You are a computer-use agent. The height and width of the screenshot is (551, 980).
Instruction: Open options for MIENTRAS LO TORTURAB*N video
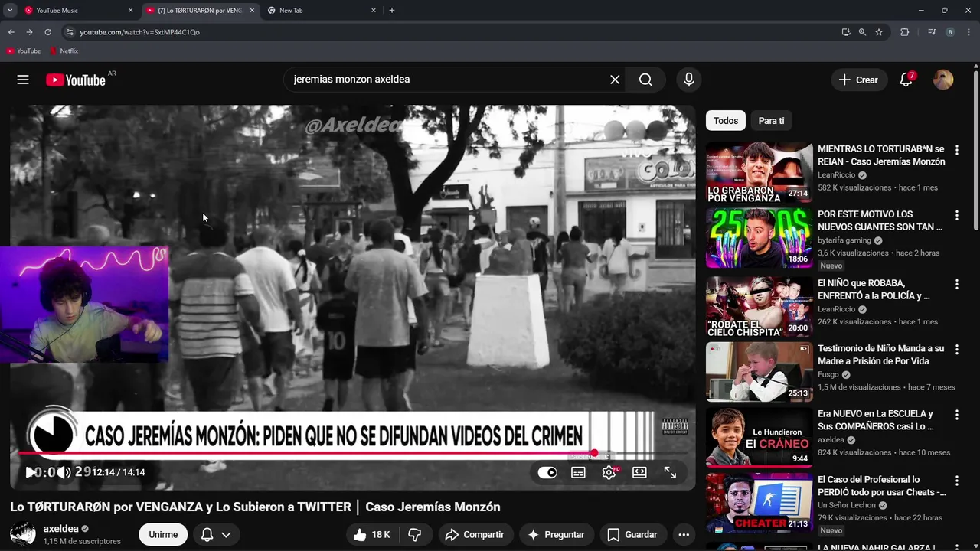[x=956, y=150]
